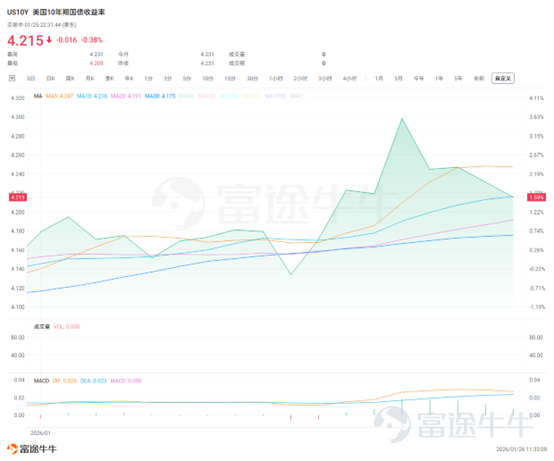Click the large 4.215 current yield

[x=25, y=41]
